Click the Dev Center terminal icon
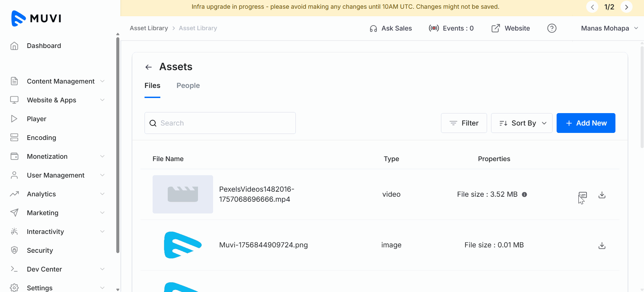 tap(14, 269)
